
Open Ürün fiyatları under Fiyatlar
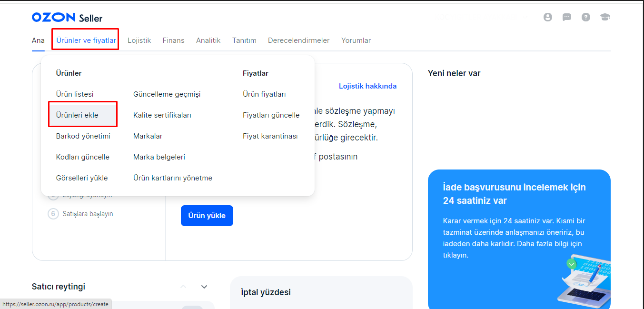tap(264, 94)
